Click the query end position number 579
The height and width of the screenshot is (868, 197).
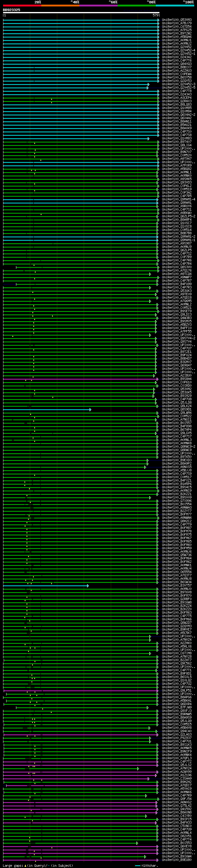coord(155,15)
